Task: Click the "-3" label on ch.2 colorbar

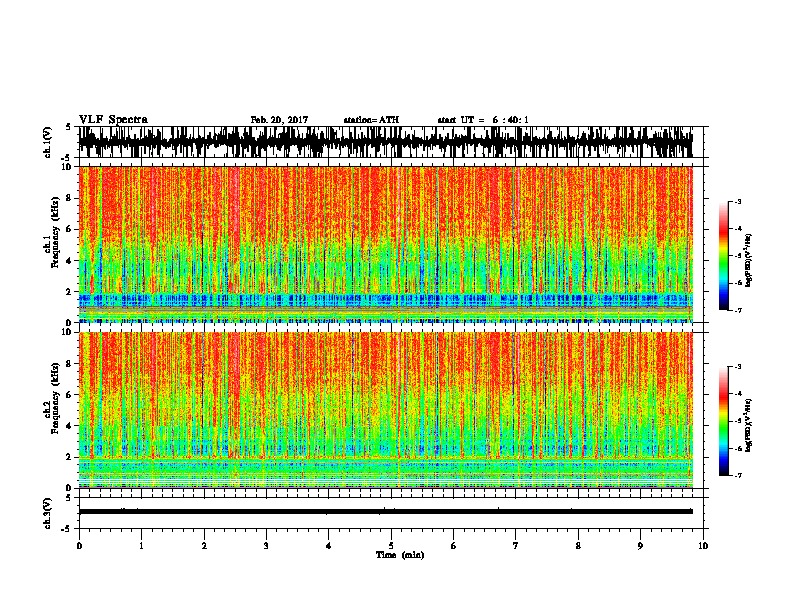Action: click(x=737, y=367)
